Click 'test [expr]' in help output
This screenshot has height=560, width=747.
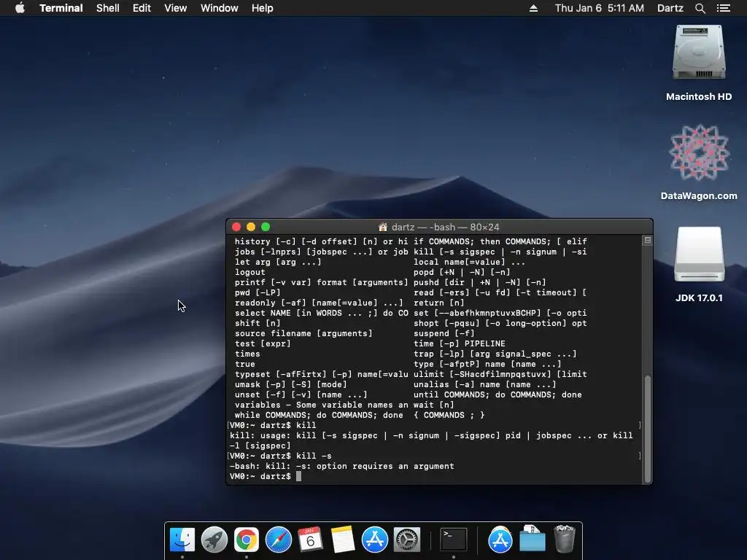tap(263, 343)
